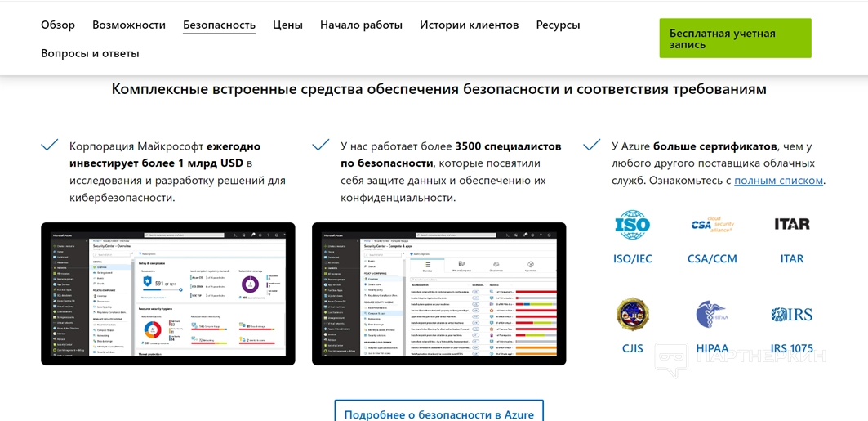Click checkmark icon beside 3500 специалистов text
868x421 pixels.
tap(321, 146)
